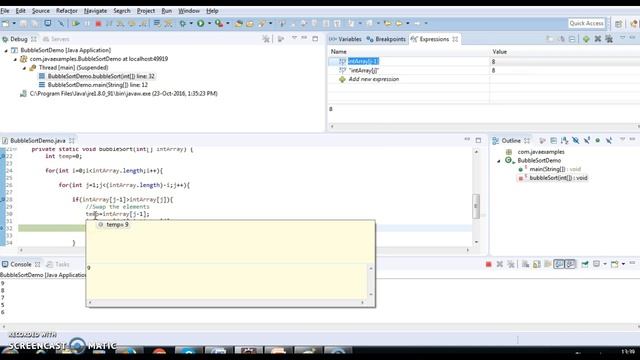Open the New file dropdown arrow

13,24
